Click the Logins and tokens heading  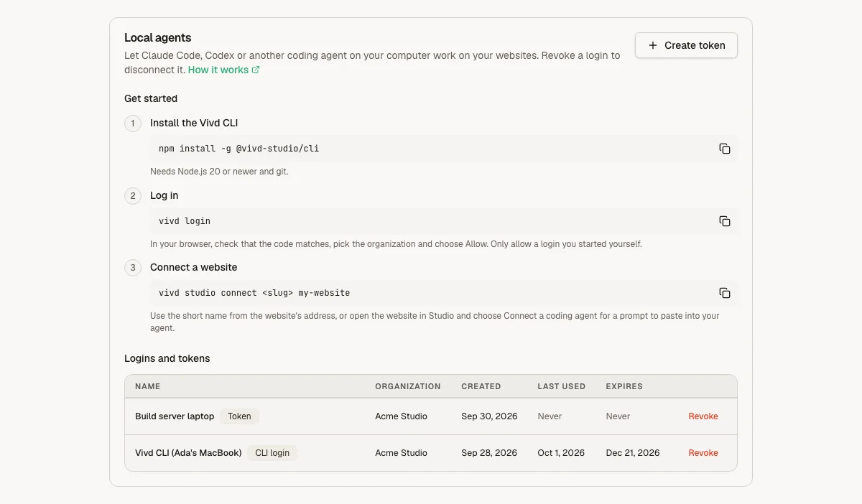point(167,358)
